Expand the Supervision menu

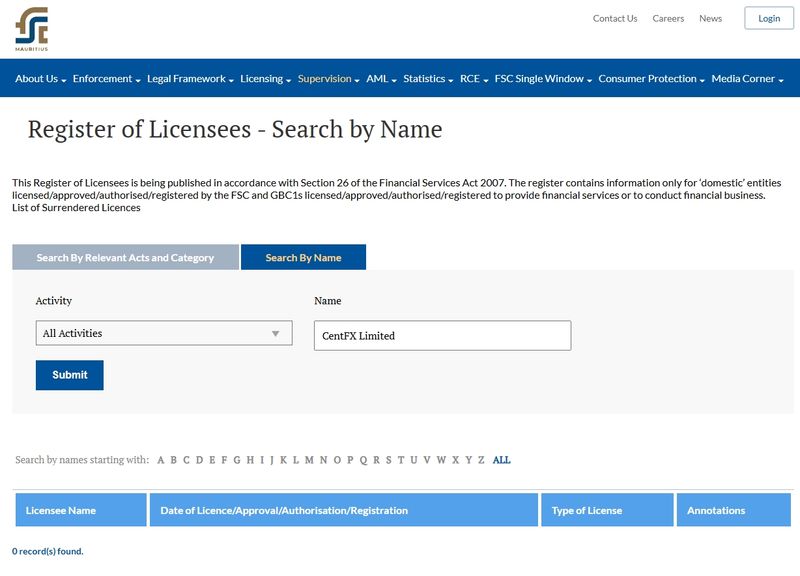click(x=329, y=79)
